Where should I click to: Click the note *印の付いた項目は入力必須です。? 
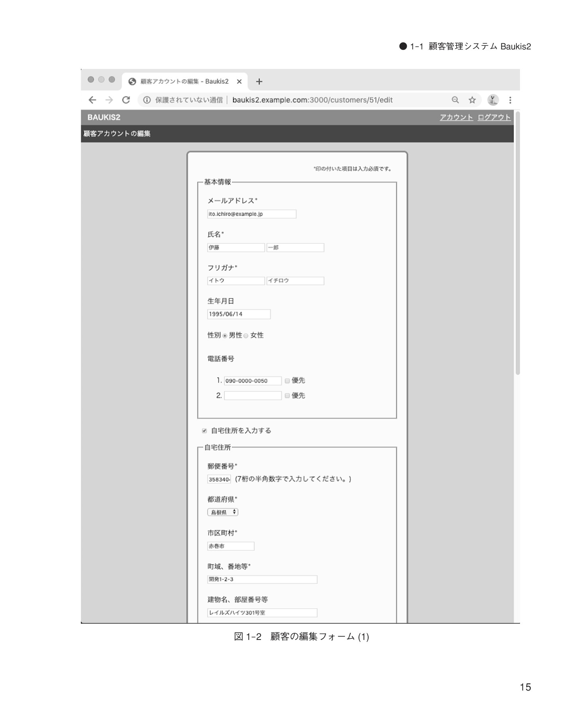(353, 169)
